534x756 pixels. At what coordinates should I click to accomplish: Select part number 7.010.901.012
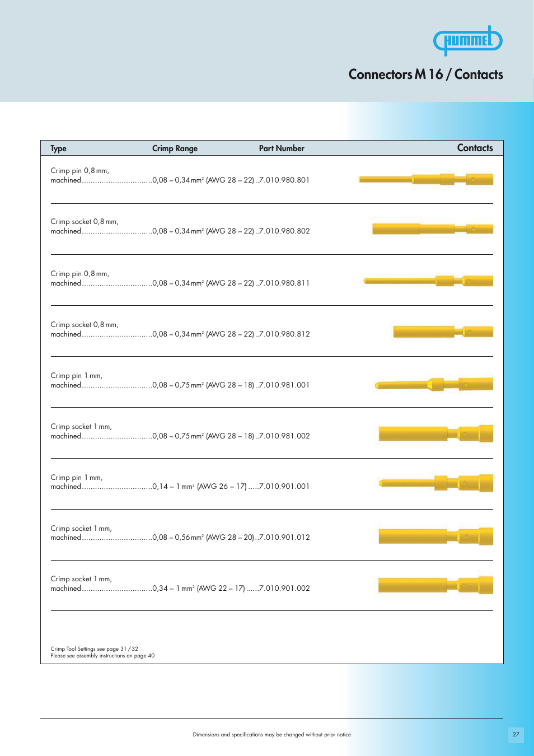point(284,538)
